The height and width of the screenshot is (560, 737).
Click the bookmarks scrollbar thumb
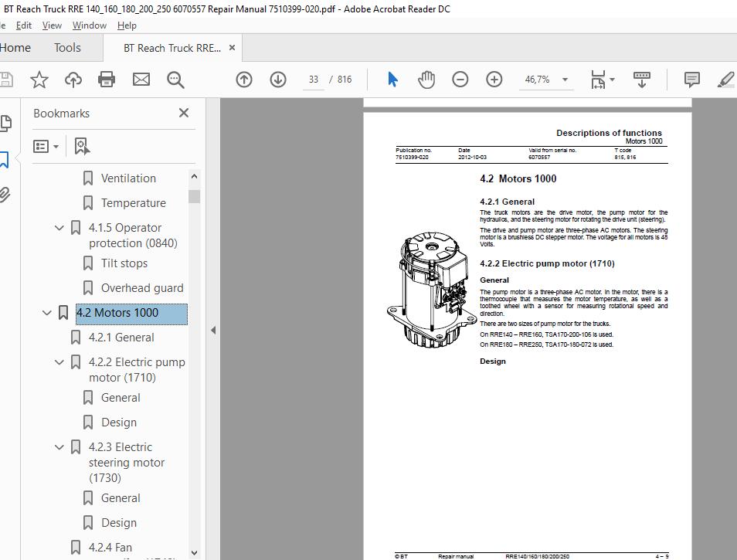[194, 196]
